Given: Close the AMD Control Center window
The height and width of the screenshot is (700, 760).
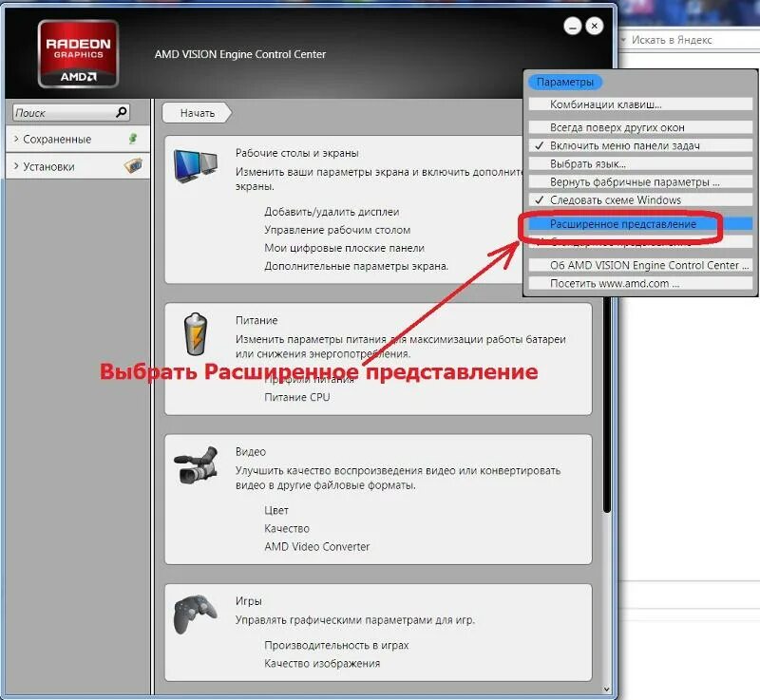Looking at the screenshot, I should click(595, 27).
